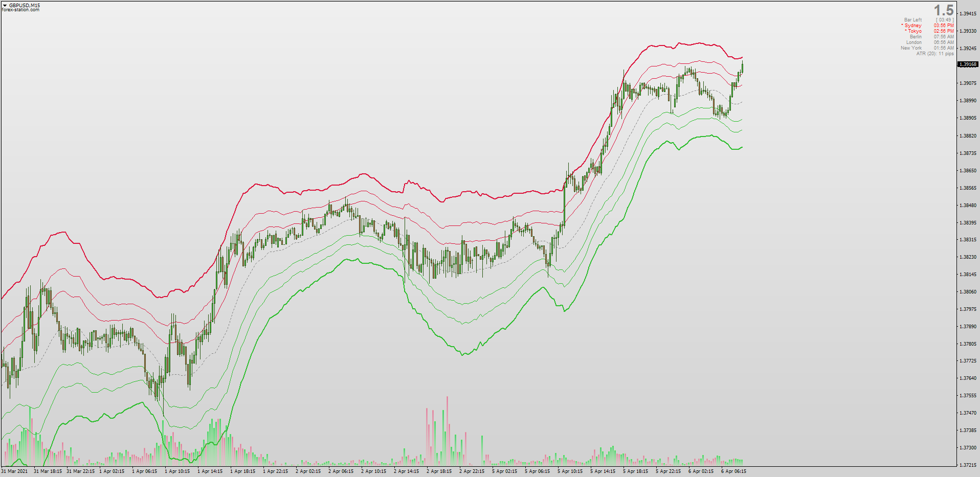Click price level 1.37555 on the scale
The width and height of the screenshot is (980, 477).
[x=968, y=396]
